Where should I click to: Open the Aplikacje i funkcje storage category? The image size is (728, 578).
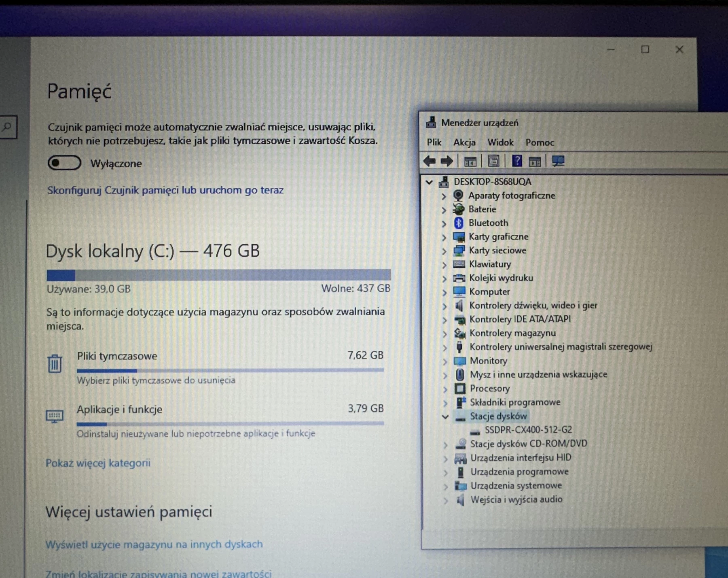[119, 409]
